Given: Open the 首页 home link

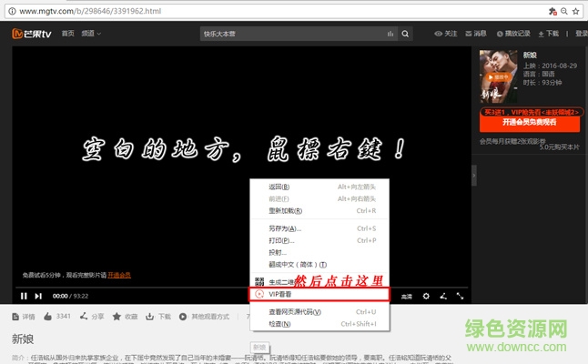Looking at the screenshot, I should click(68, 34).
